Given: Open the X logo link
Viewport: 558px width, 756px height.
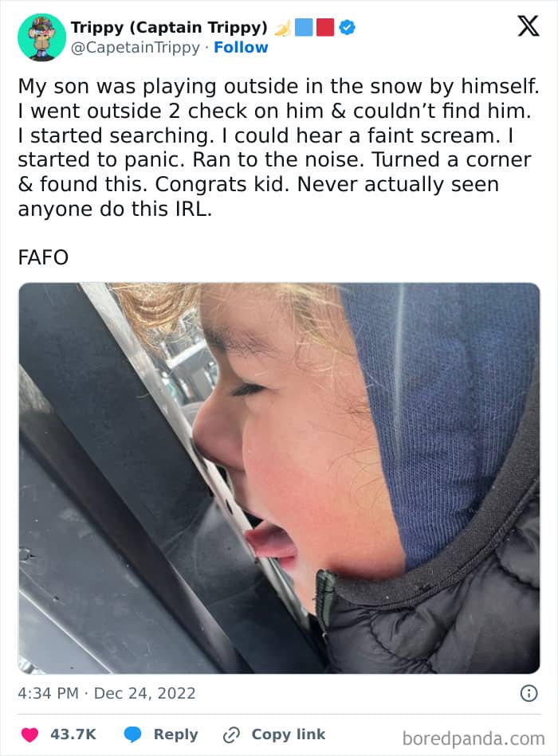Looking at the screenshot, I should coord(528,26).
